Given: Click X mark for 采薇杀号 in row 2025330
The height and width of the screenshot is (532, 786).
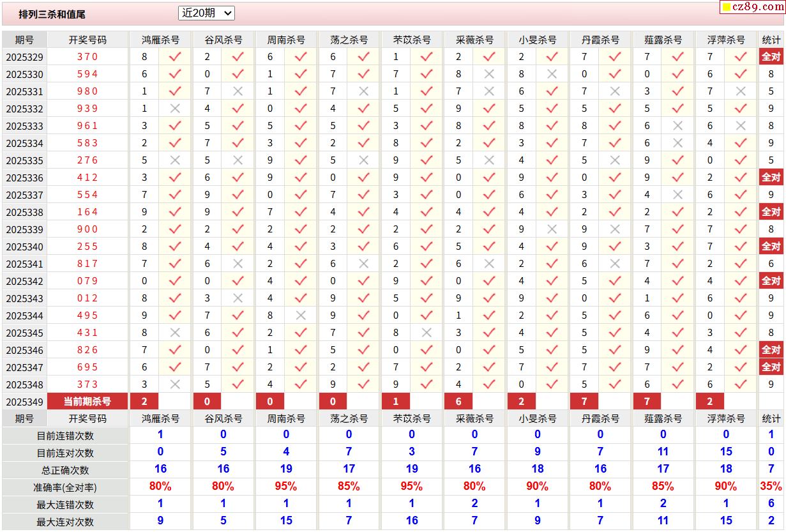Looking at the screenshot, I should [x=489, y=74].
